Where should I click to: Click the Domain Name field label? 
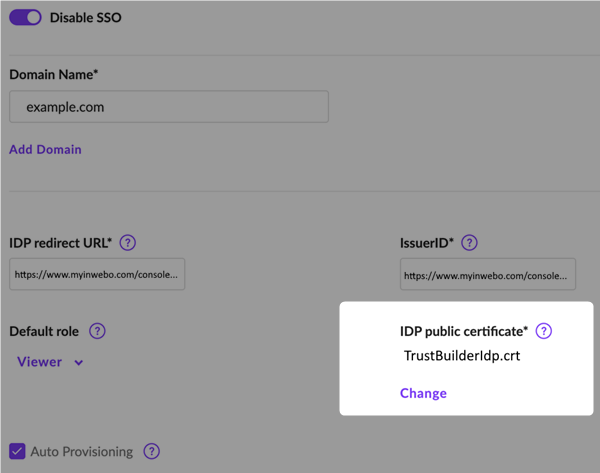tap(53, 74)
